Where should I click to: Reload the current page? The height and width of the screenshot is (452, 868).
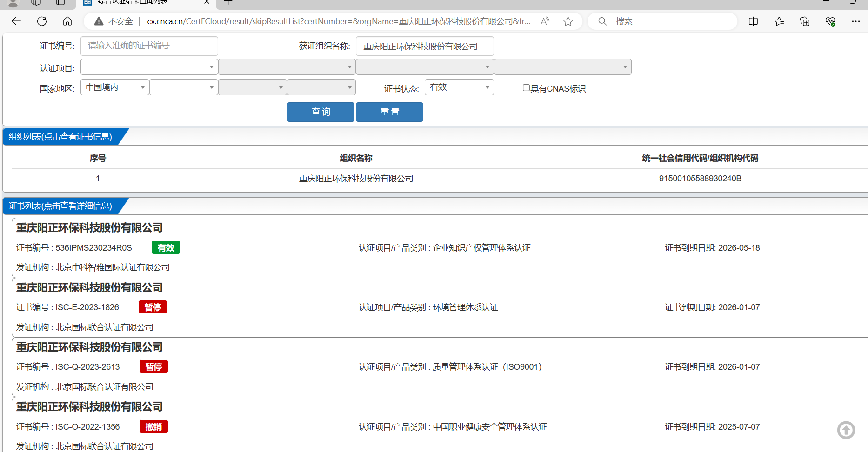point(42,21)
